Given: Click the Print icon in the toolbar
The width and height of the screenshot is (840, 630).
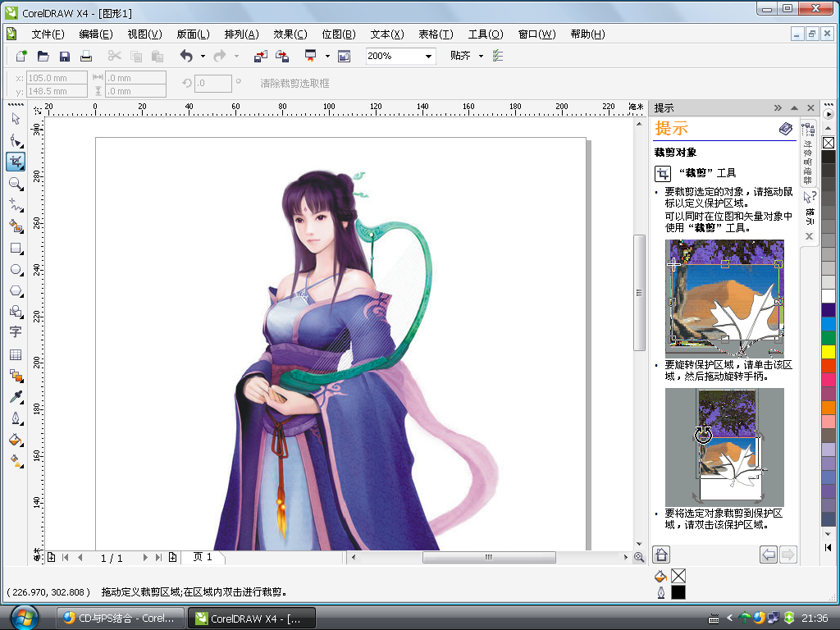Looking at the screenshot, I should point(85,56).
